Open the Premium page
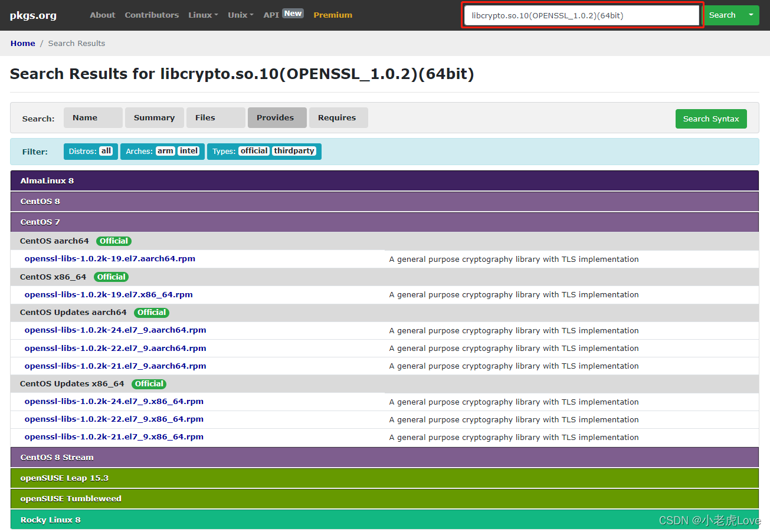 tap(333, 15)
